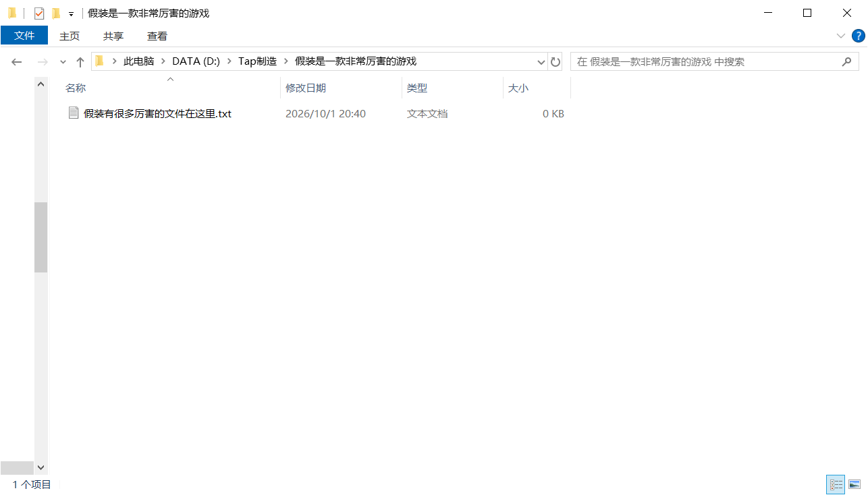Open the Customize Quick Access Toolbar dropdown
Viewport: 868px width, 495px height.
pyautogui.click(x=71, y=13)
